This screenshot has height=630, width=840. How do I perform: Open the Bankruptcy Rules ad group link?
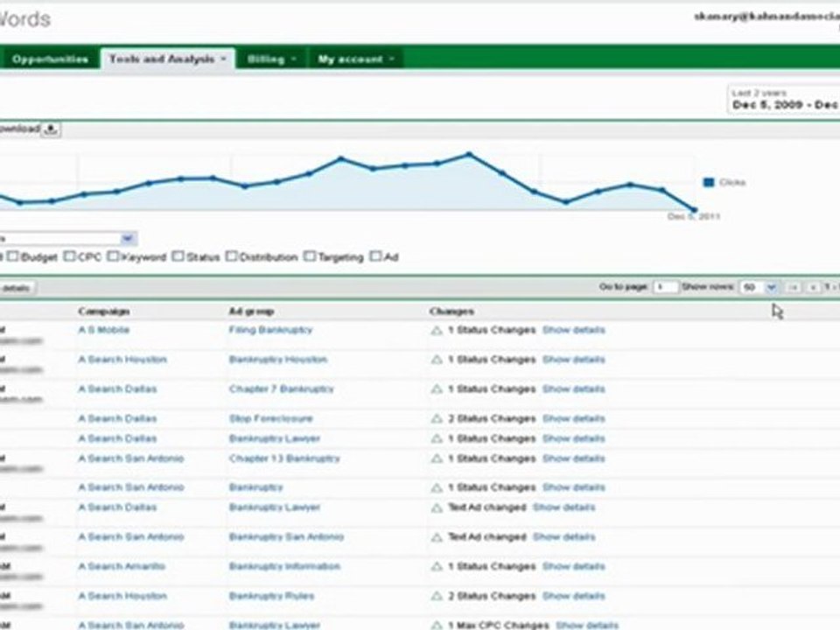271,596
